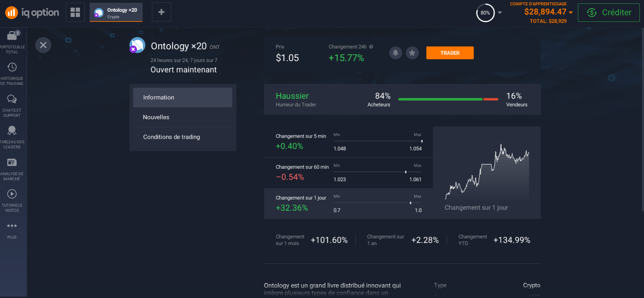Toggle the favorite star icon

[x=412, y=53]
